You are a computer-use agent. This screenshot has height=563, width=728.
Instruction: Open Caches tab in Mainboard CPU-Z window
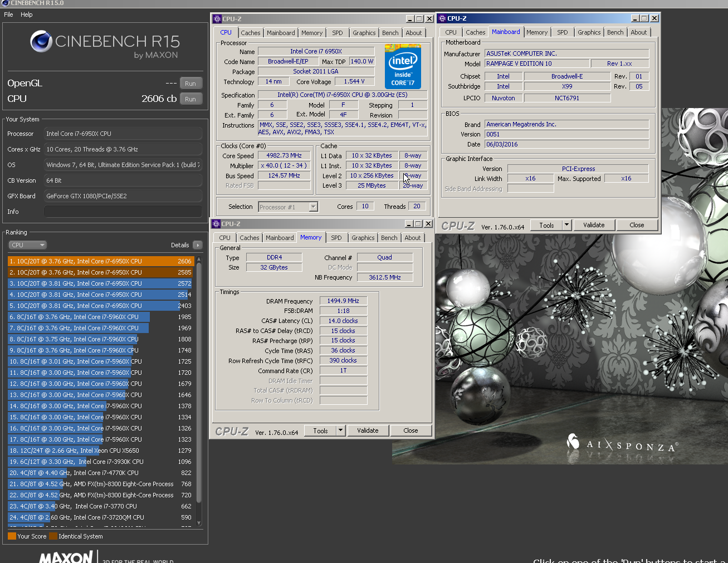click(476, 32)
